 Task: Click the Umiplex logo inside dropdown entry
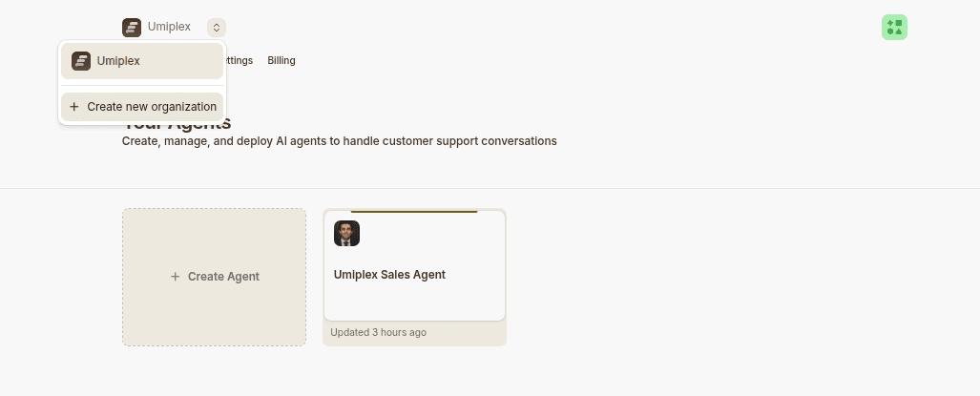pyautogui.click(x=81, y=61)
